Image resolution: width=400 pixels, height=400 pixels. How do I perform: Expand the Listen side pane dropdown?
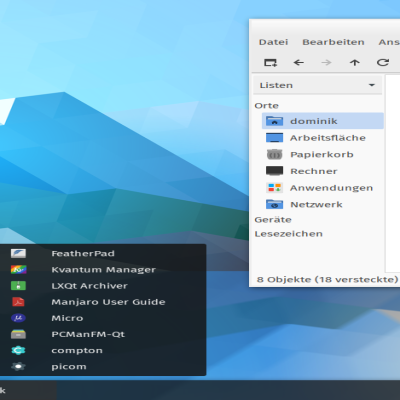pos(318,85)
